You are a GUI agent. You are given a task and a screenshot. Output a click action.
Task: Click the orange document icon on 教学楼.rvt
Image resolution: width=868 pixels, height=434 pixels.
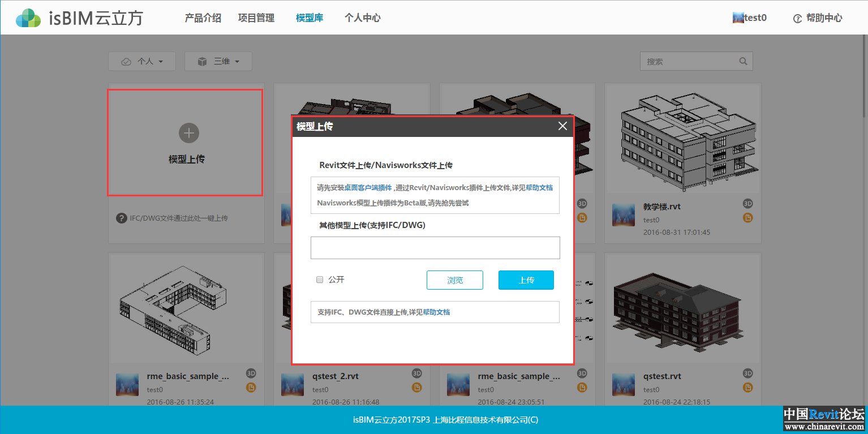[x=747, y=217]
